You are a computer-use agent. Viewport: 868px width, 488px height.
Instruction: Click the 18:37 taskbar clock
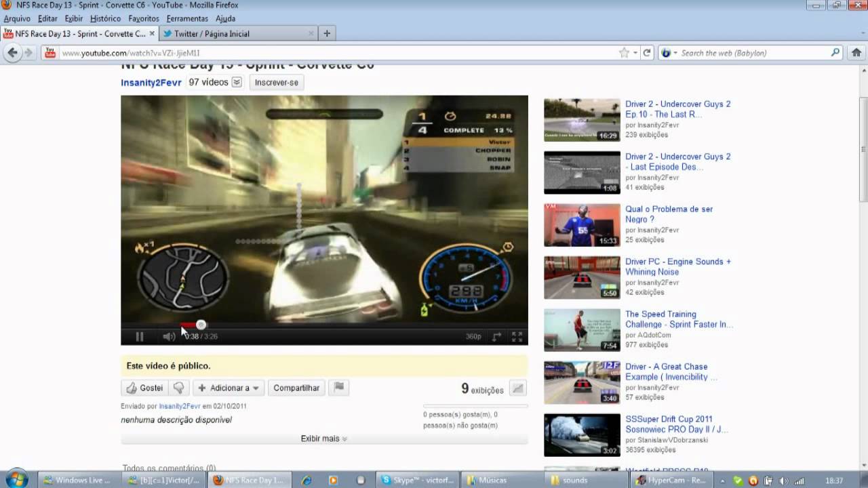pyautogui.click(x=834, y=481)
